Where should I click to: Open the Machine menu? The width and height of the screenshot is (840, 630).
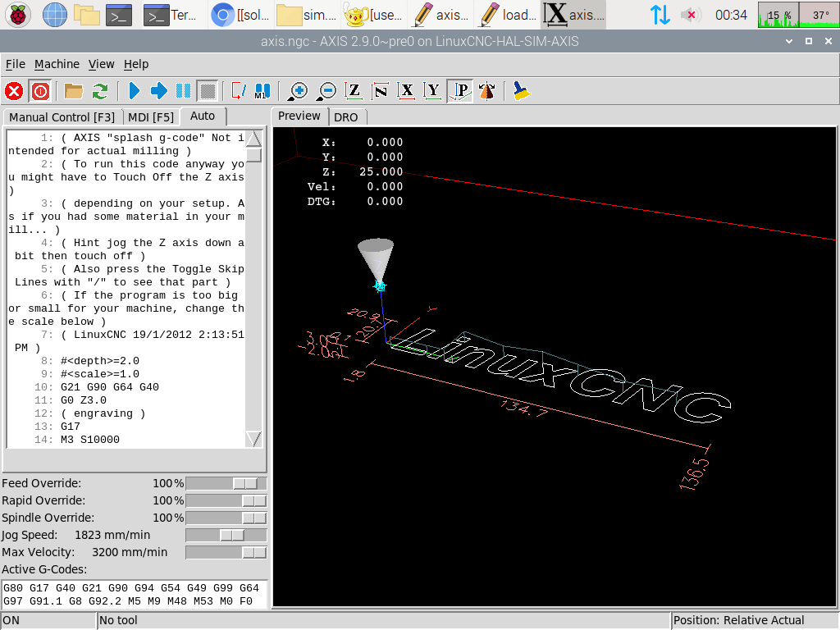[57, 64]
